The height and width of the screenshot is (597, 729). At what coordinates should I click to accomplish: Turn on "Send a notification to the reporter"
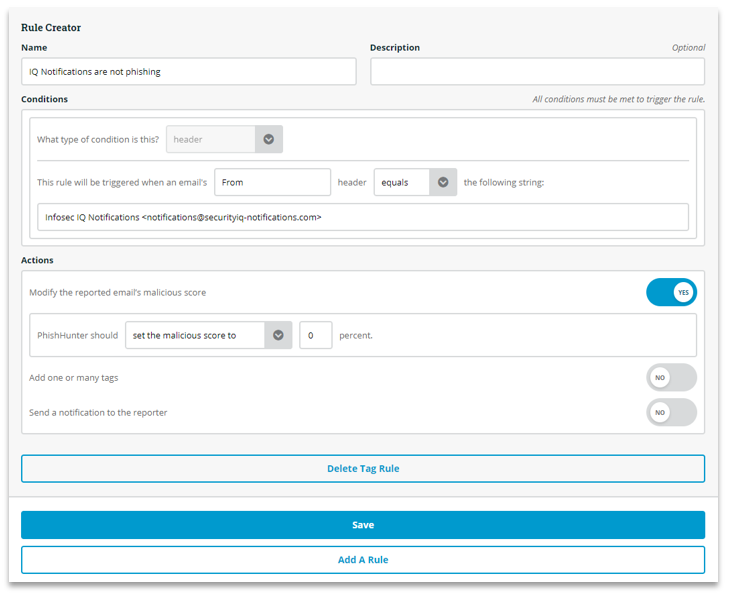coord(671,412)
